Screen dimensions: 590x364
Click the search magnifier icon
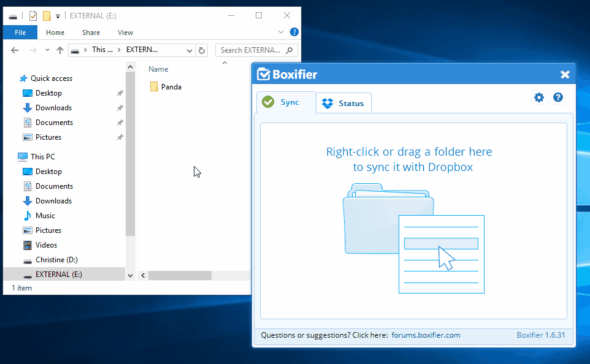click(289, 50)
